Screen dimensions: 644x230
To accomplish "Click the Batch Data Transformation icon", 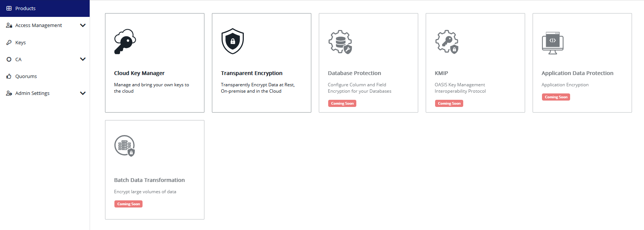I will (x=125, y=146).
